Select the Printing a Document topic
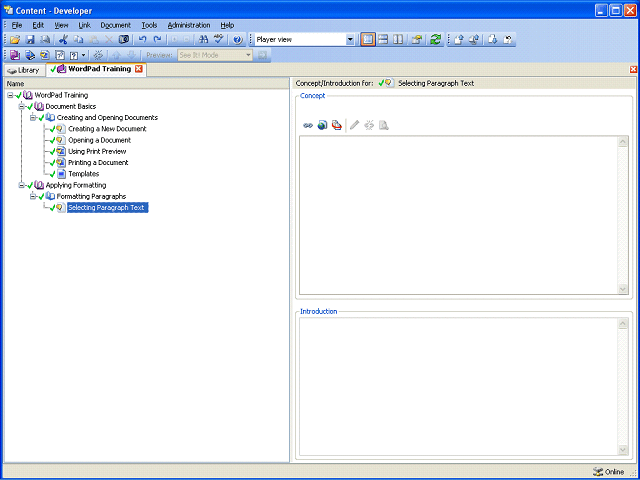 98,163
